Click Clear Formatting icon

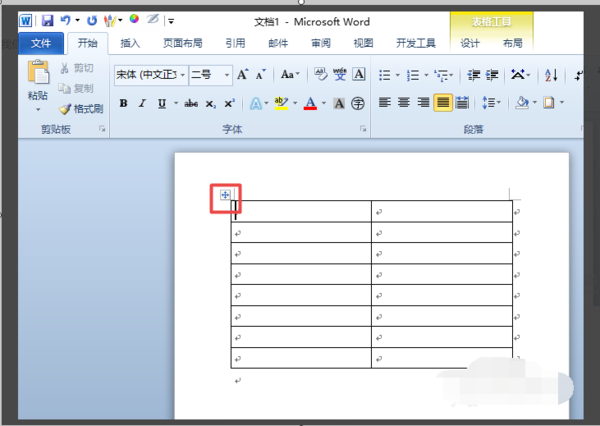pos(321,74)
